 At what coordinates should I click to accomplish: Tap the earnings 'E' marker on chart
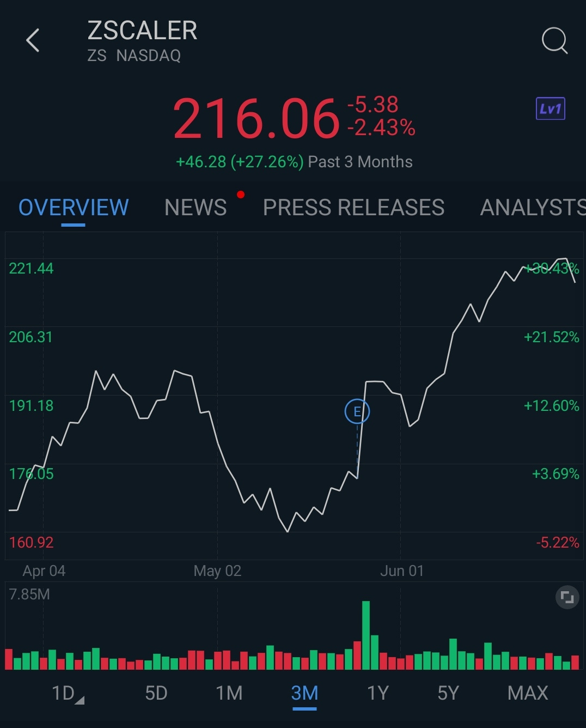(357, 411)
